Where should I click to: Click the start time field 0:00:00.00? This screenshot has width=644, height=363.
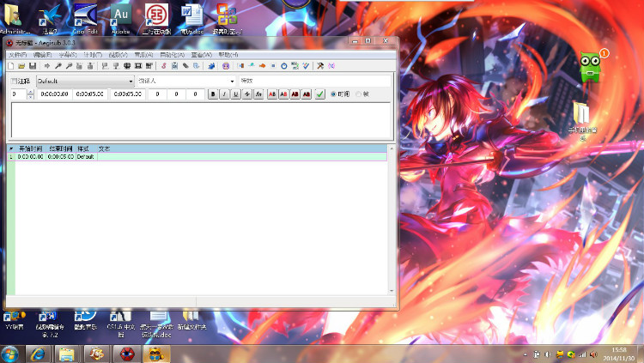[x=55, y=94]
